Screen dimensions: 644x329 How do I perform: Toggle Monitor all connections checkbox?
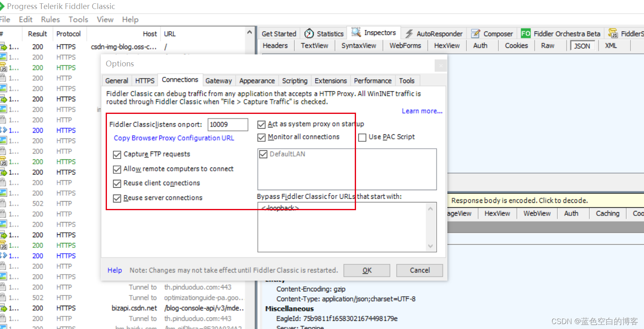(261, 137)
